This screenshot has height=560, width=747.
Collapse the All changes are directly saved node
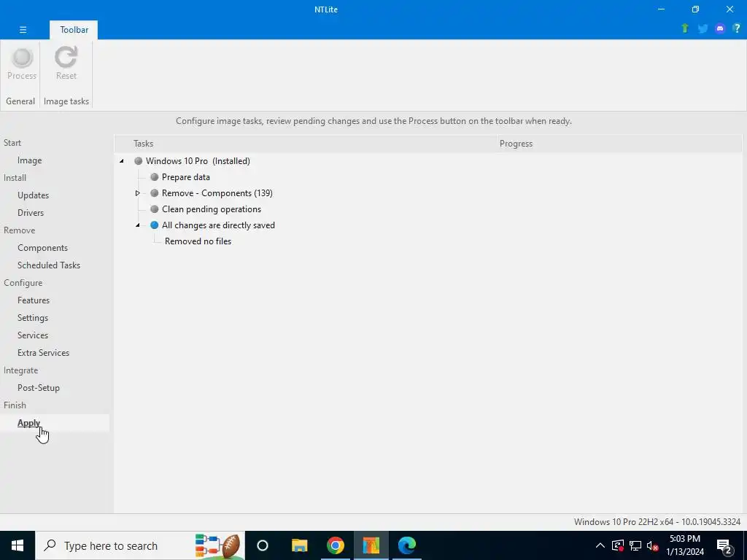coord(137,225)
